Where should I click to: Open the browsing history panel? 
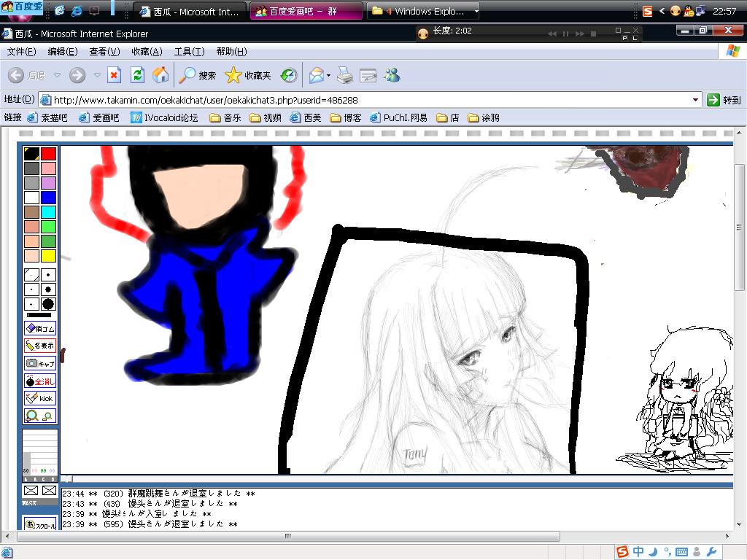[x=289, y=75]
